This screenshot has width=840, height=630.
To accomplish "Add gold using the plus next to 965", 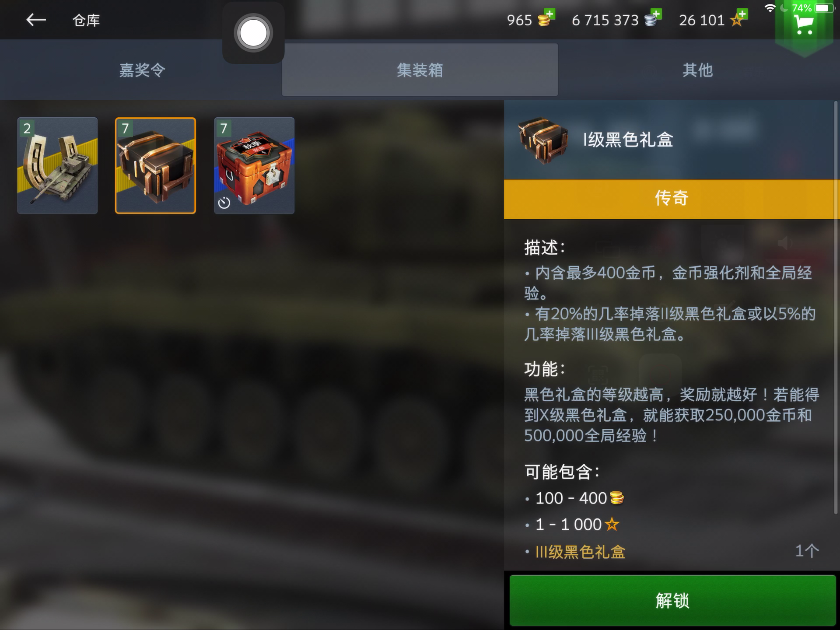I will coord(549,14).
